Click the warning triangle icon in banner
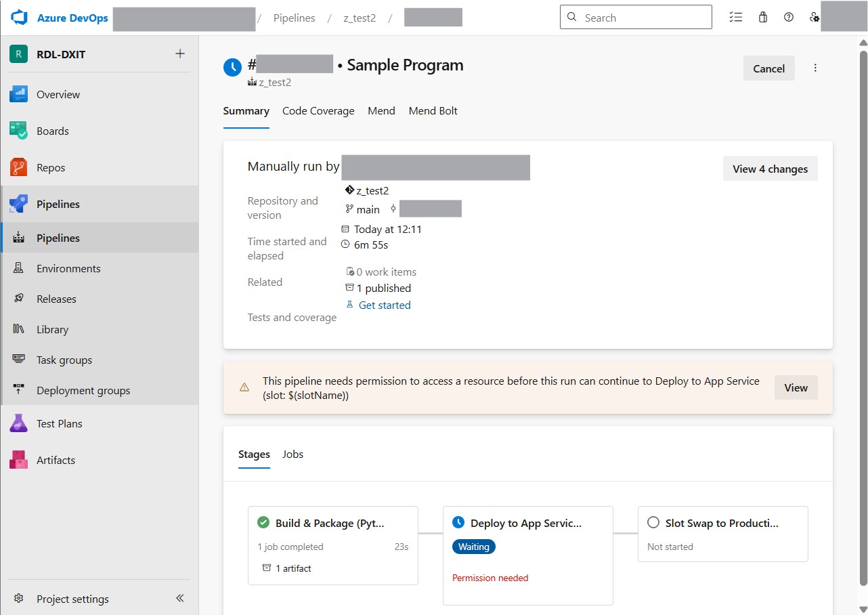Viewport: 868px width, 615px height. [244, 388]
